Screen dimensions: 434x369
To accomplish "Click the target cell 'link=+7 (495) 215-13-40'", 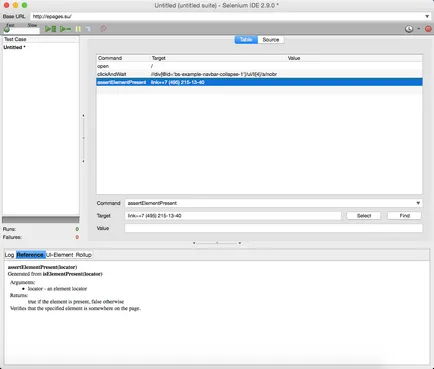I will 178,82.
